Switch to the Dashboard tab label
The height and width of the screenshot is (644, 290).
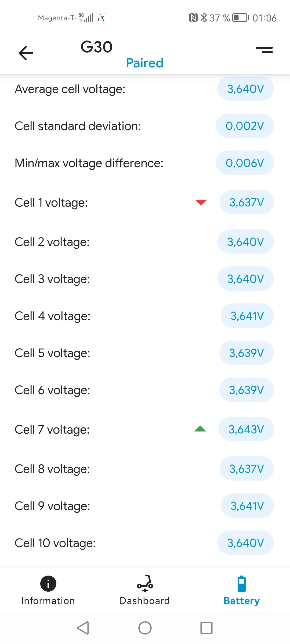click(x=145, y=601)
